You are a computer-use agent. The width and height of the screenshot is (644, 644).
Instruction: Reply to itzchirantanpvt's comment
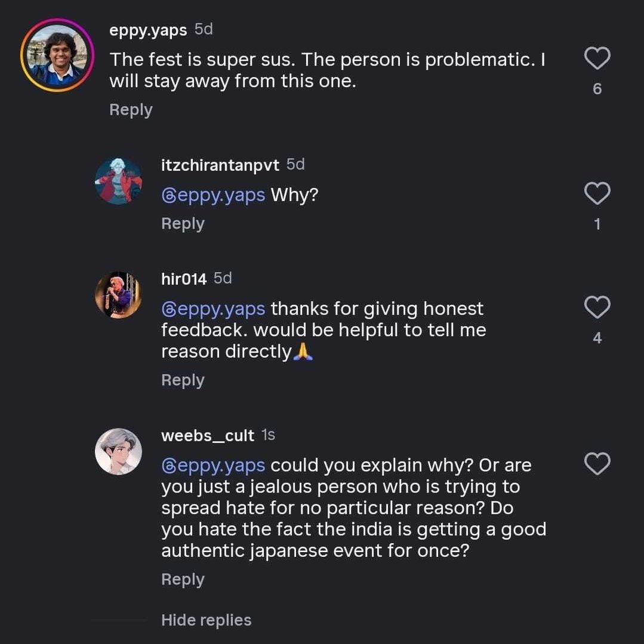(x=183, y=223)
